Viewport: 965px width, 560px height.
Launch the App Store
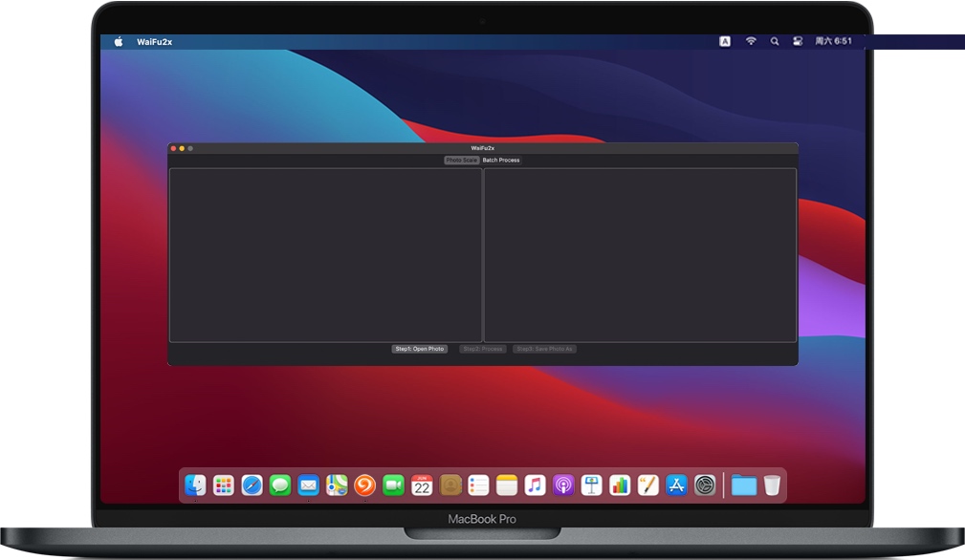point(674,485)
